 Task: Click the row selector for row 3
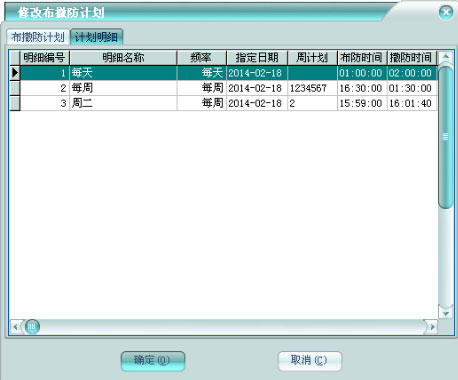(15, 103)
